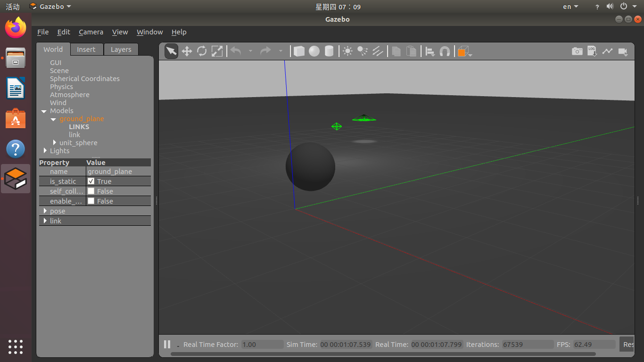Open Firefox from the dock

point(16,28)
